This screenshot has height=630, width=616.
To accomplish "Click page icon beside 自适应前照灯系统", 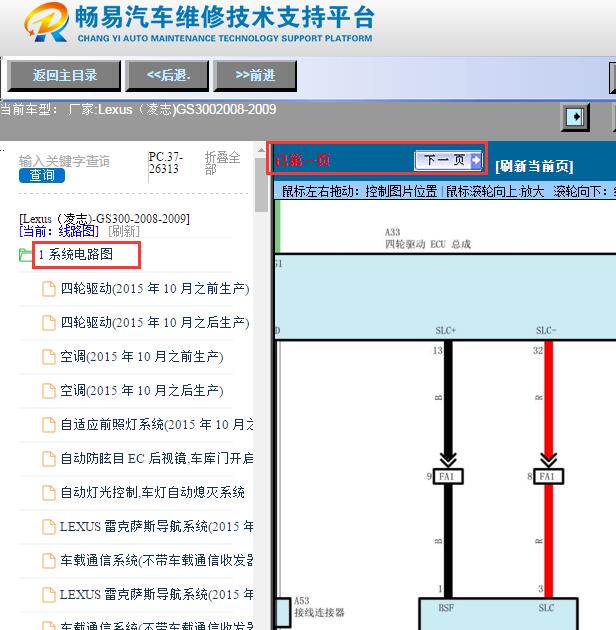I will pyautogui.click(x=49, y=425).
